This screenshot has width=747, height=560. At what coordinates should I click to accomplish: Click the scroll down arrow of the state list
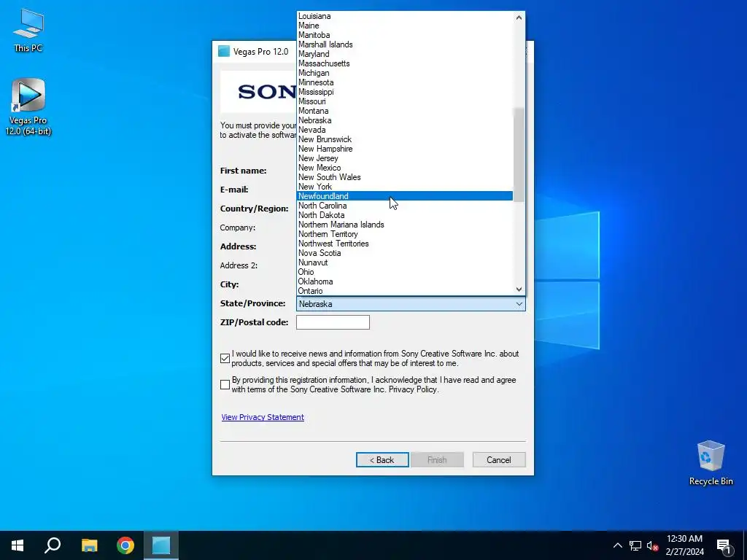point(519,289)
